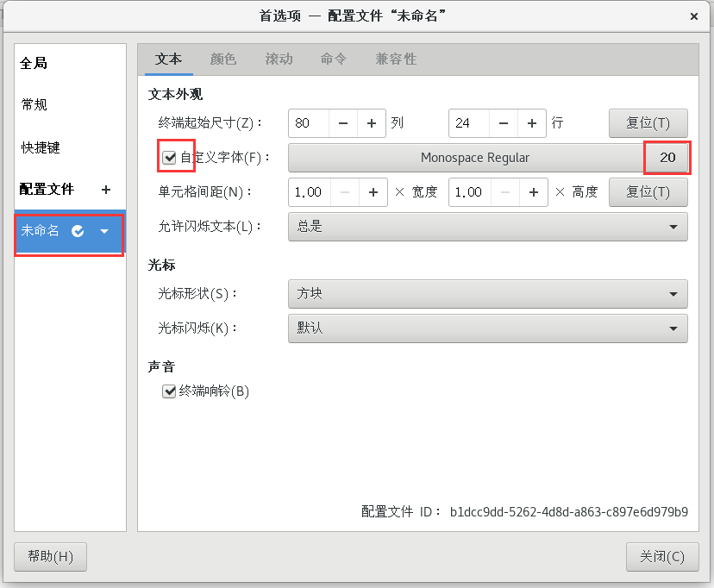Switch to the 颜色 tab
The width and height of the screenshot is (714, 588).
tap(223, 59)
